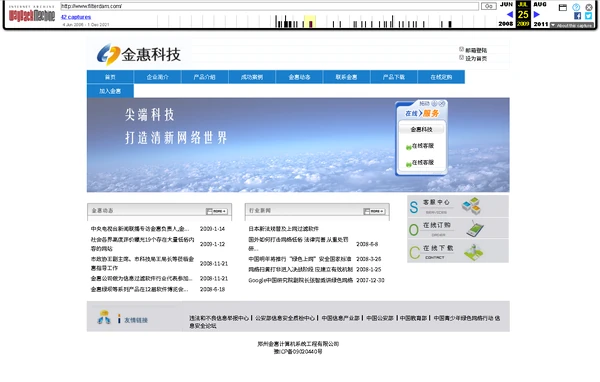Jump to next capture with right blue arrow
Viewport: 600px width, 382px height.
536,15
